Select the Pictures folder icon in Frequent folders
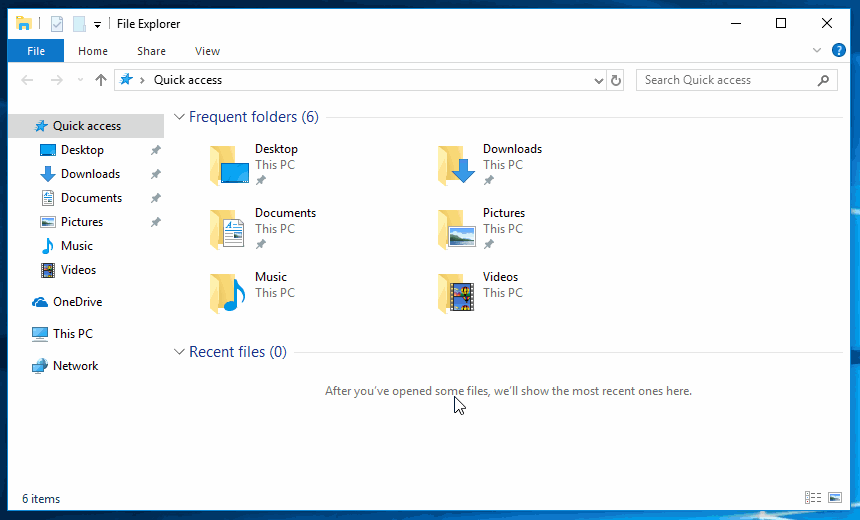 (457, 229)
